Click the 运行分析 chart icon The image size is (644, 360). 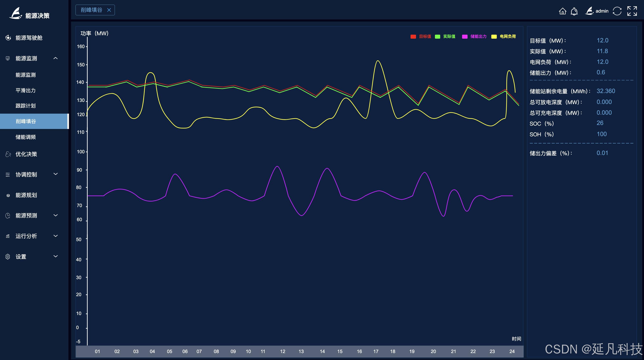click(x=8, y=236)
